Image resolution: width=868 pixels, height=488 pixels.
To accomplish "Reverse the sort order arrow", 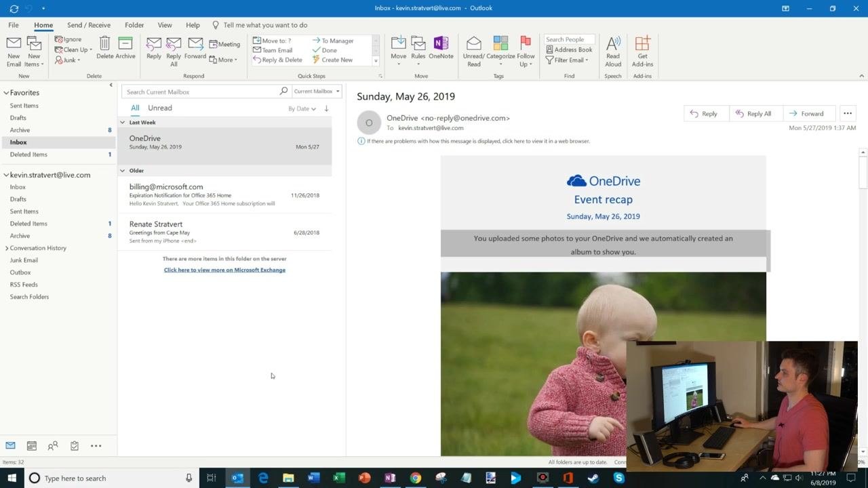I will click(x=326, y=108).
